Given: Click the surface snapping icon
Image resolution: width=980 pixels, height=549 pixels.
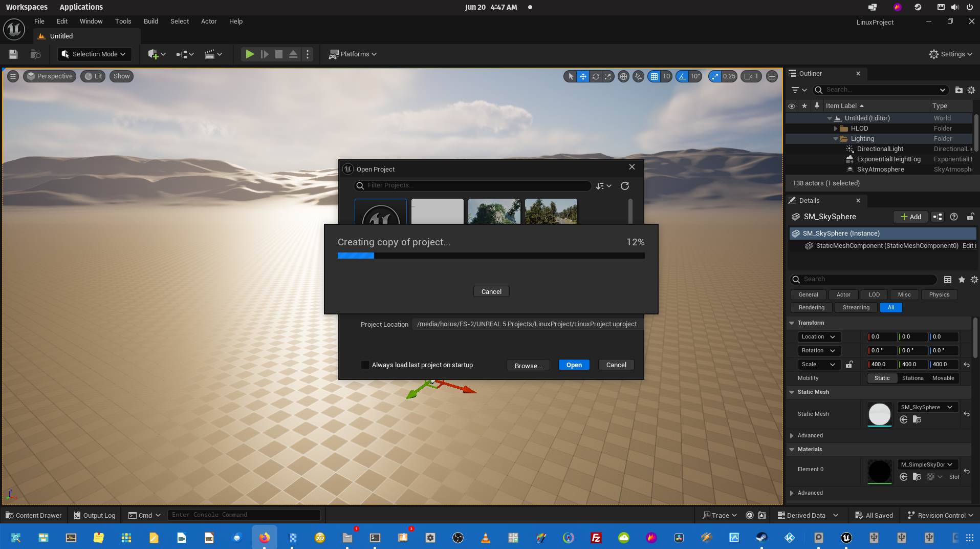Looking at the screenshot, I should click(x=638, y=76).
